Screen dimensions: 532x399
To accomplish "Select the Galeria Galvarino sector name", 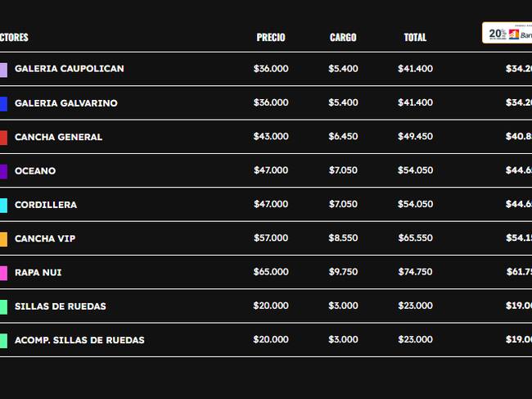I will pyautogui.click(x=66, y=103).
